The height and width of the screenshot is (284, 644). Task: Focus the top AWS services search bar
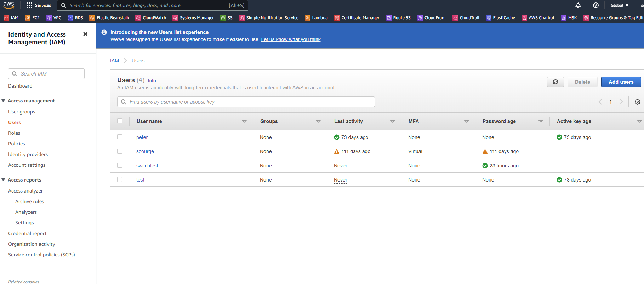click(153, 5)
